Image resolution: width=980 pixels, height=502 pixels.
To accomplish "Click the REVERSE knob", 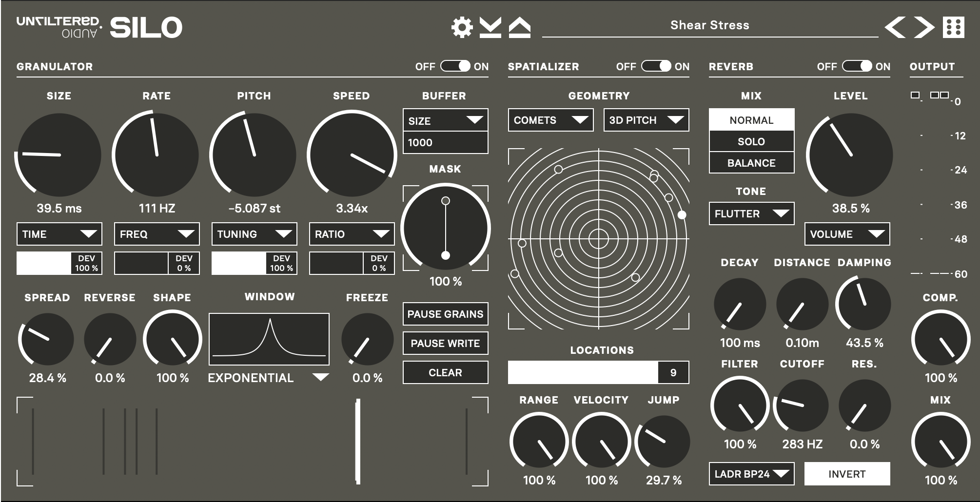I will pyautogui.click(x=110, y=339).
